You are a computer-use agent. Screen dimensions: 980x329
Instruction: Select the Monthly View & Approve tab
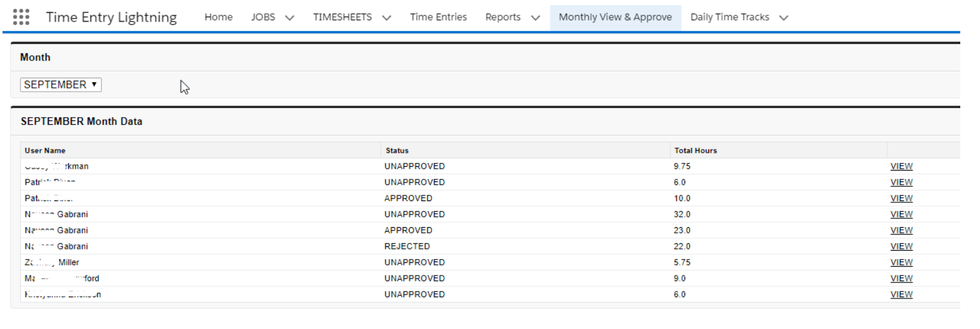pyautogui.click(x=615, y=17)
